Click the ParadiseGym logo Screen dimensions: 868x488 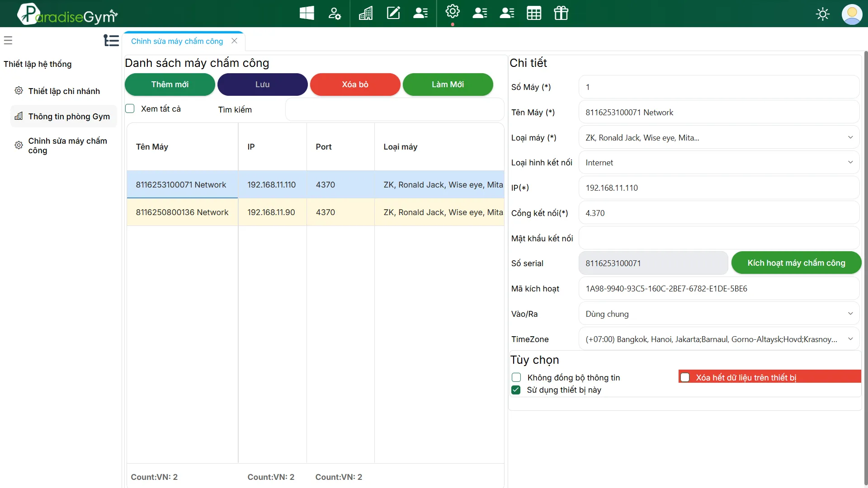tap(68, 14)
